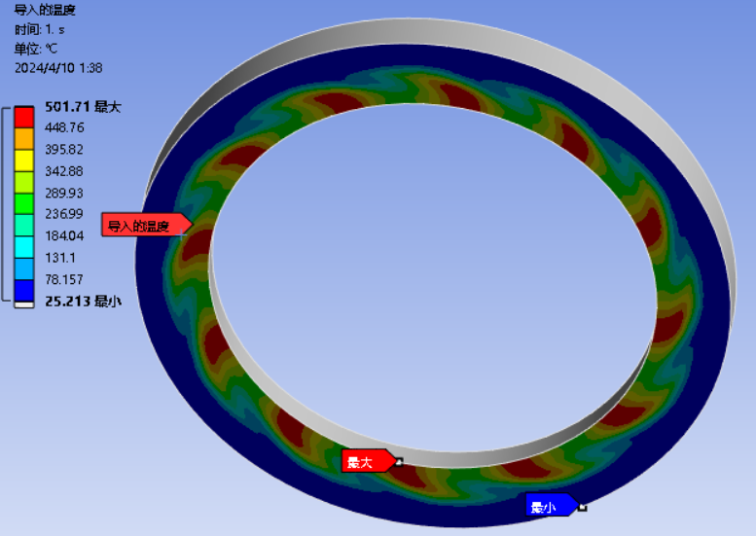Click the legend value 25.213 最小
The height and width of the screenshot is (536, 756).
[x=83, y=302]
